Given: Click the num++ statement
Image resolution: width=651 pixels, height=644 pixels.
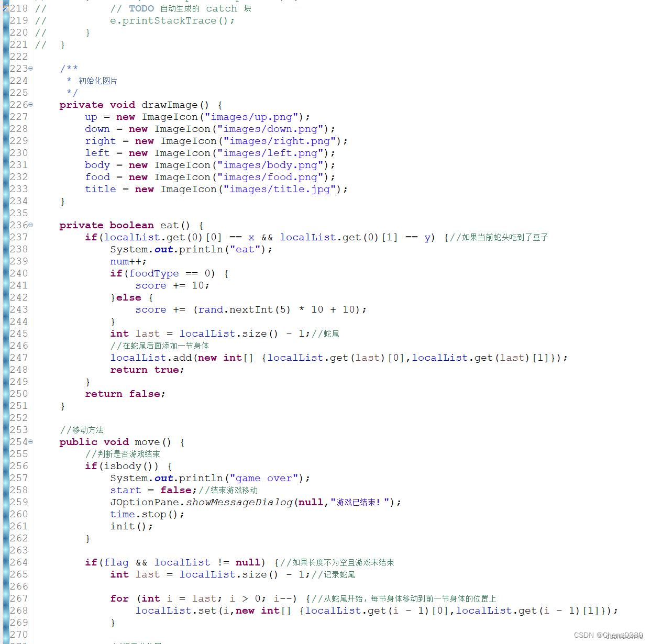Looking at the screenshot, I should pos(128,261).
